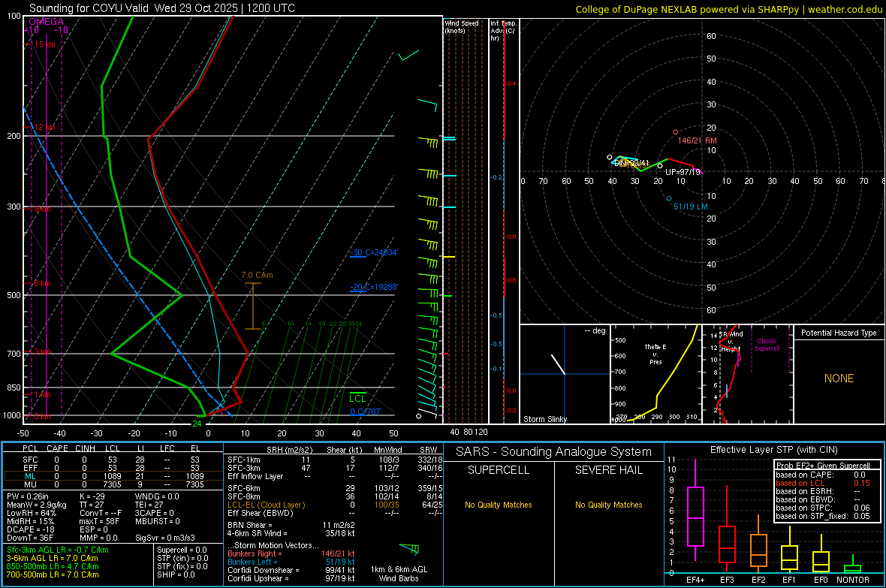Click the Corfidi Downshear = 99/41 kt line
The height and width of the screenshot is (588, 886).
291,571
